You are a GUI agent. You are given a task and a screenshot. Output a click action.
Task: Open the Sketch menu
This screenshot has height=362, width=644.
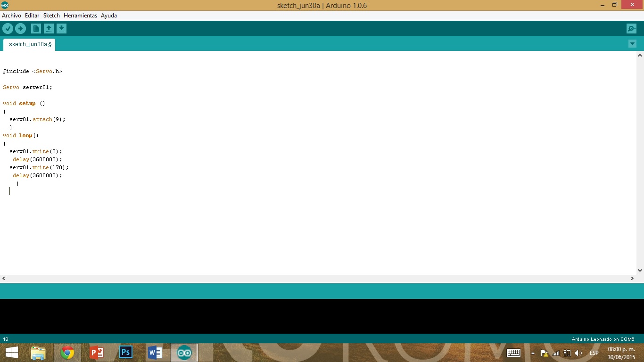pos(51,16)
